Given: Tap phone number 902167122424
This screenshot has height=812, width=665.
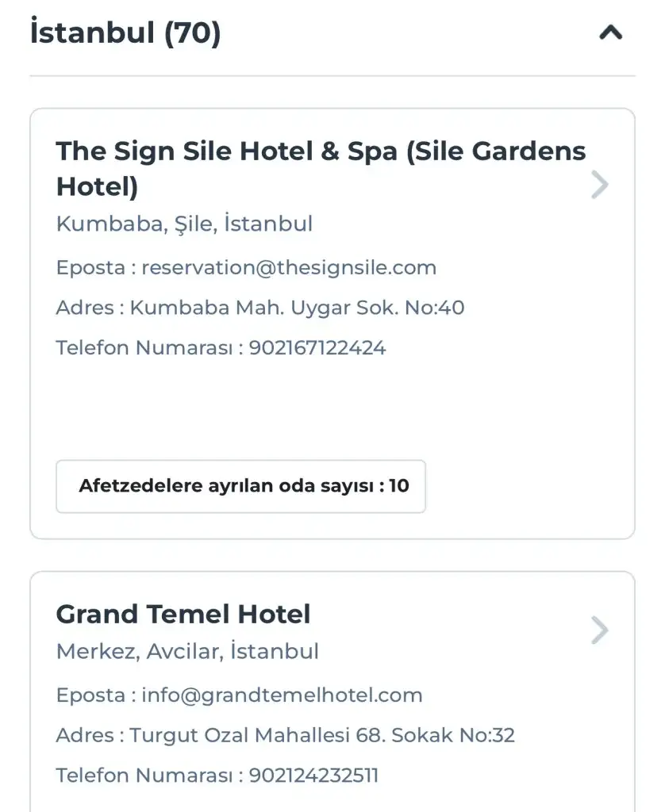Looking at the screenshot, I should (x=317, y=347).
